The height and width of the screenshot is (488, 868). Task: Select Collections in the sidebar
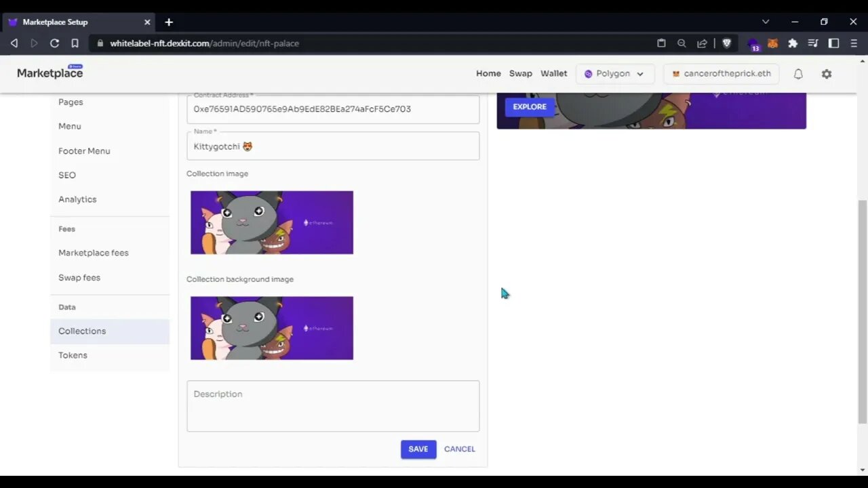coord(109,331)
